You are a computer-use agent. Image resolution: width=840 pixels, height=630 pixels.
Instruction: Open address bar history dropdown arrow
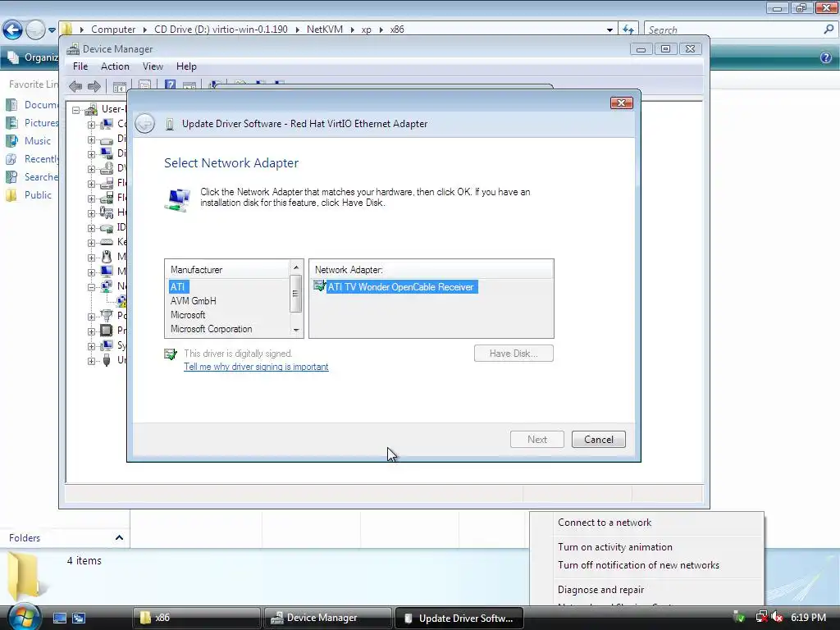pyautogui.click(x=609, y=30)
